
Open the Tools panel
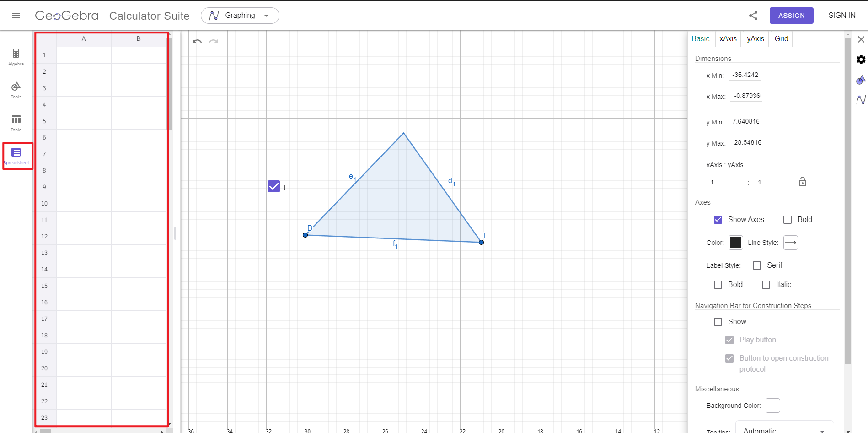[16, 90]
